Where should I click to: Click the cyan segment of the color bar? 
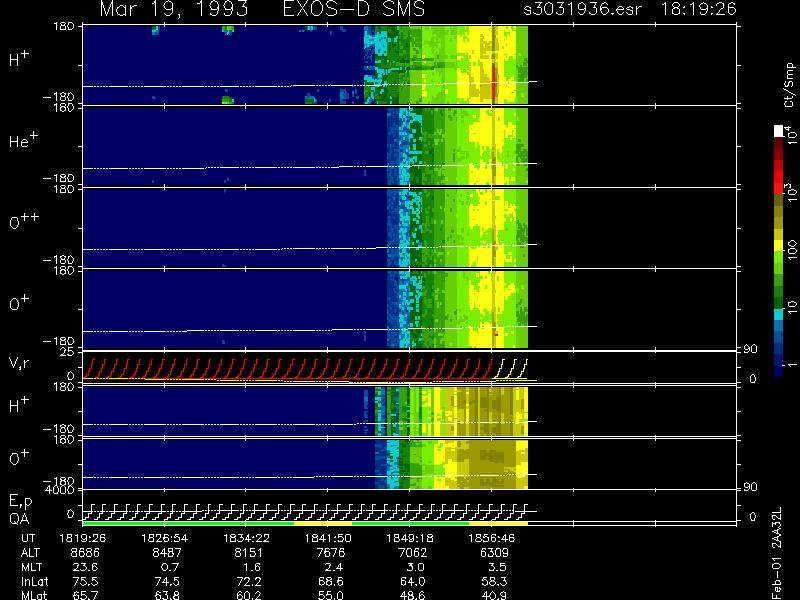coord(779,314)
